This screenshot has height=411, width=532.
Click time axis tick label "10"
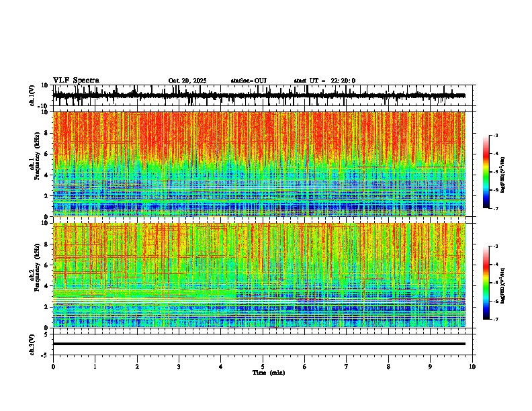click(472, 367)
